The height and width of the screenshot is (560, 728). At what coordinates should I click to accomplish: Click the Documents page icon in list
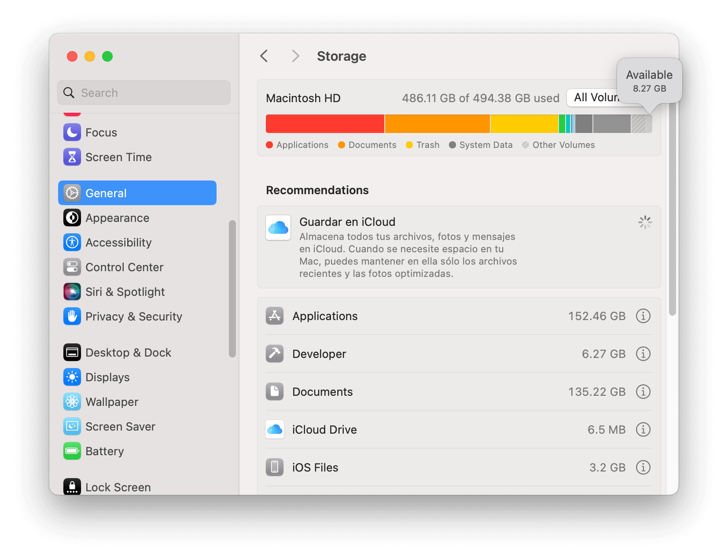(x=275, y=391)
